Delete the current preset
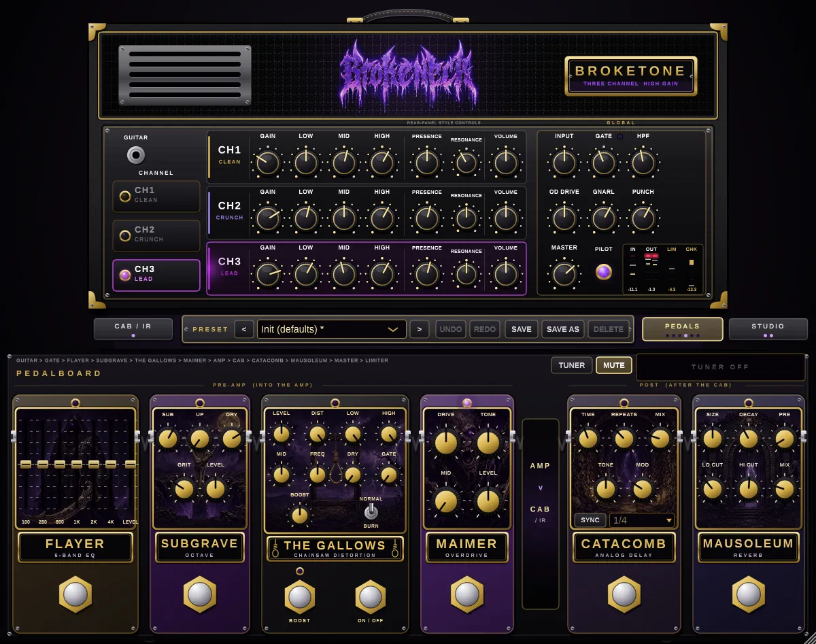 pyautogui.click(x=609, y=329)
